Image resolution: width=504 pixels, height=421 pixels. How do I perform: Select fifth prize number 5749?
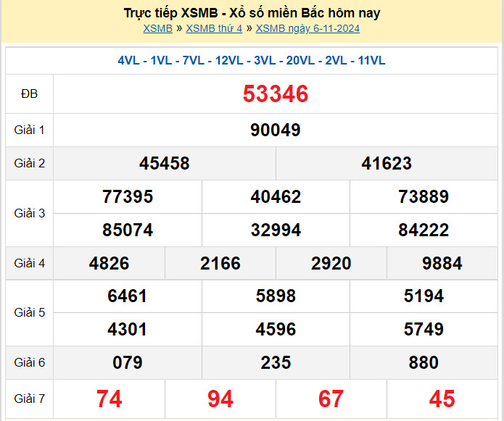pos(424,329)
